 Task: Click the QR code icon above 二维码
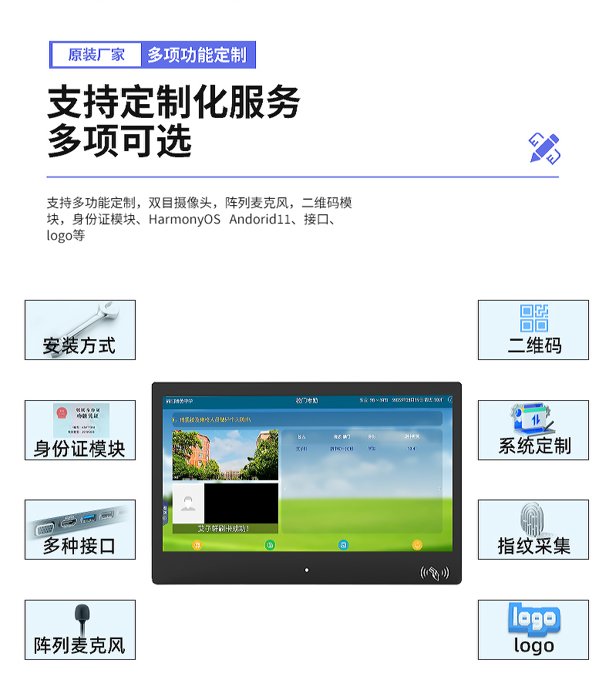coord(533,318)
